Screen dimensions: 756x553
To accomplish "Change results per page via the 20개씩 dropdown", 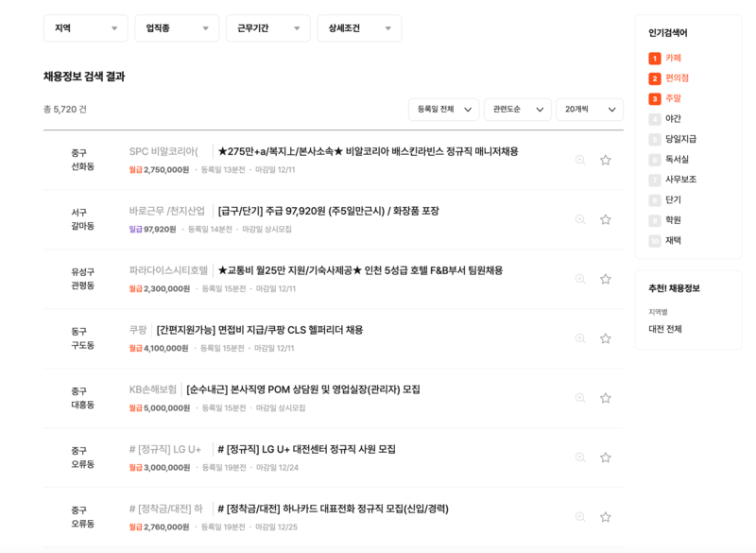I will click(x=589, y=109).
